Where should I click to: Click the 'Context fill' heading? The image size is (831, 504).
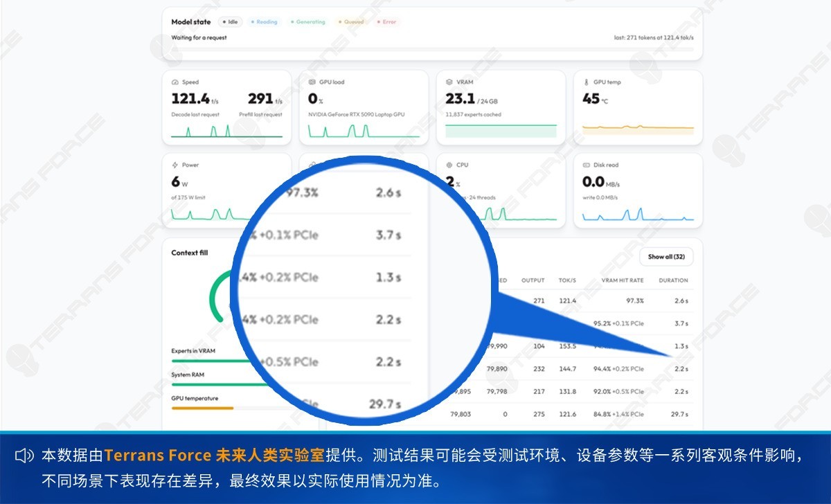[x=189, y=253]
